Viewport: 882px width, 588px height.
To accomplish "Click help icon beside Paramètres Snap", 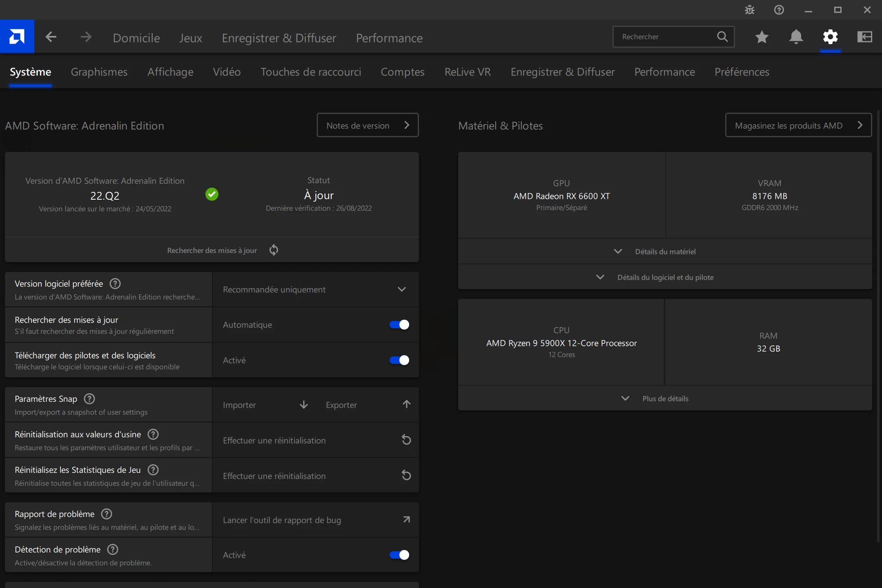I will [89, 399].
